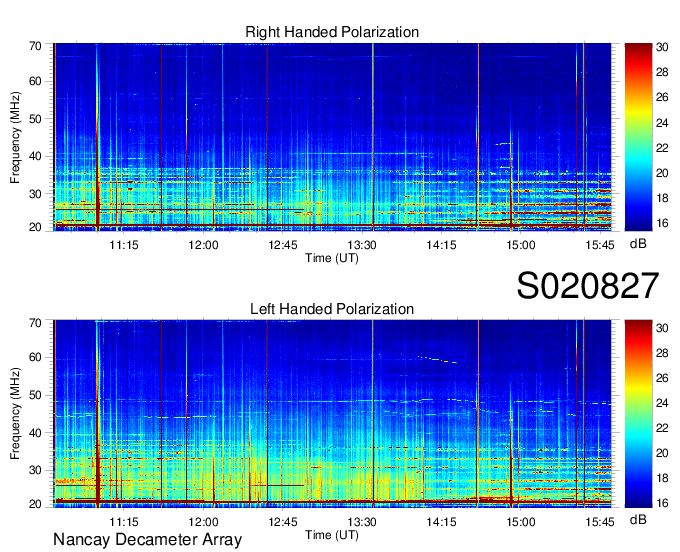Image resolution: width=680 pixels, height=552 pixels.
Task: Click the bottom colorbar's 20 dB label
Action: coord(662,453)
